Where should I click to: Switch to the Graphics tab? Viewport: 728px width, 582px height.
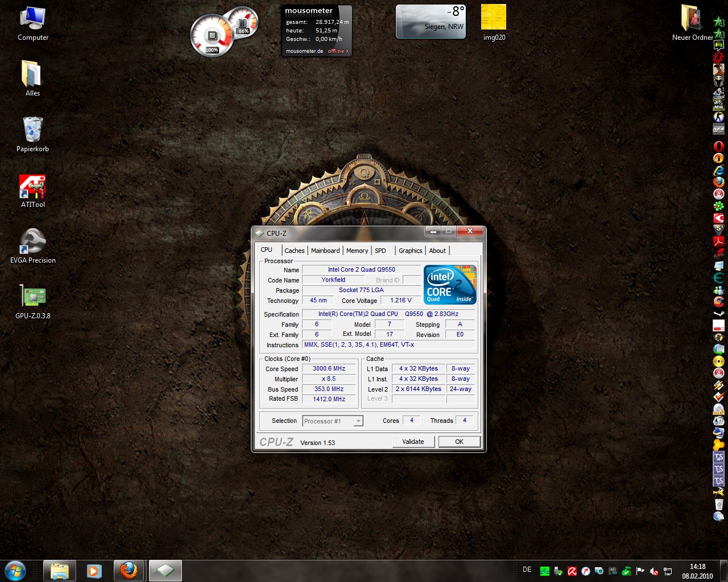tap(411, 251)
